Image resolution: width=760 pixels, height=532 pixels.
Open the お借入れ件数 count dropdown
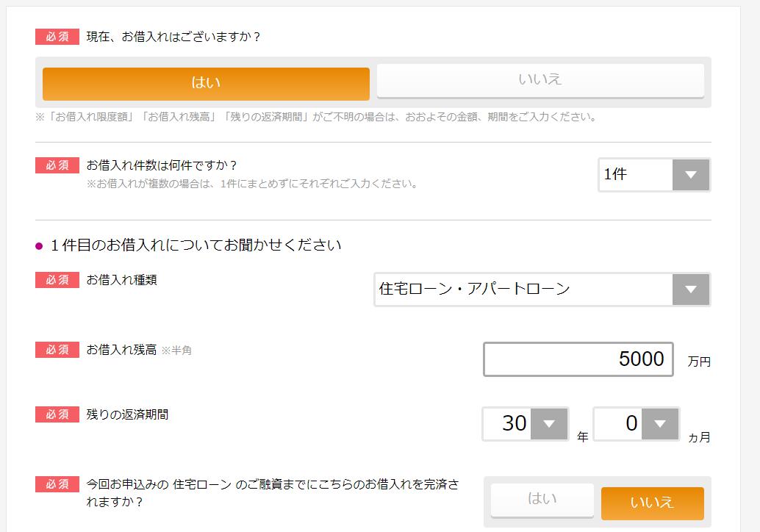(647, 174)
